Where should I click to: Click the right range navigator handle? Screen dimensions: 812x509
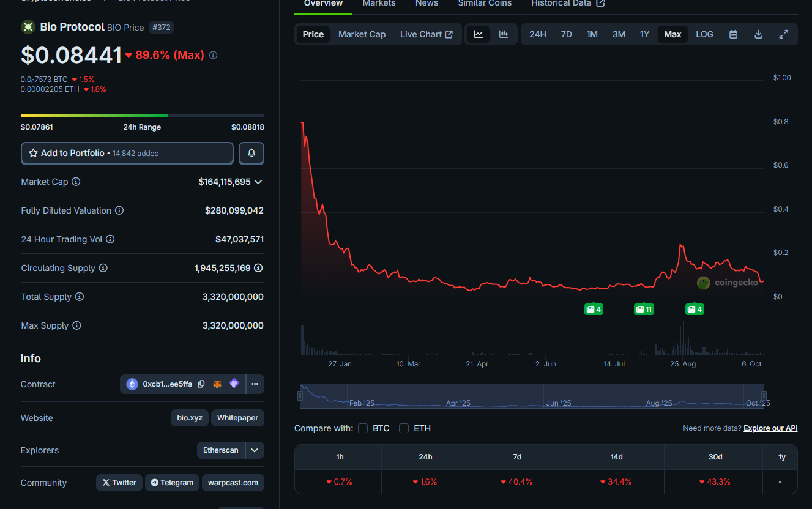[763, 396]
